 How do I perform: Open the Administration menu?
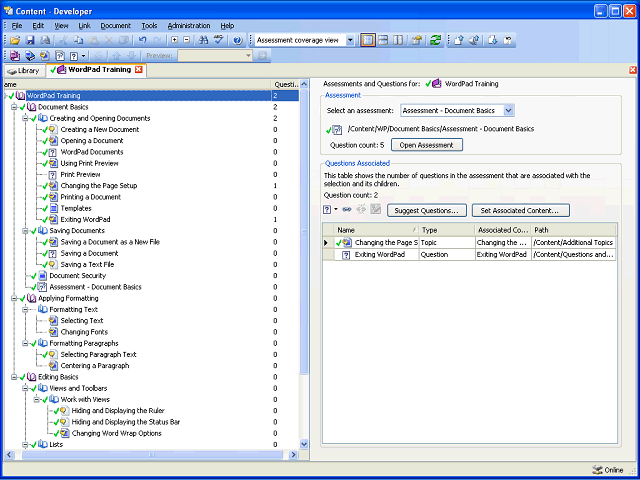pos(189,26)
